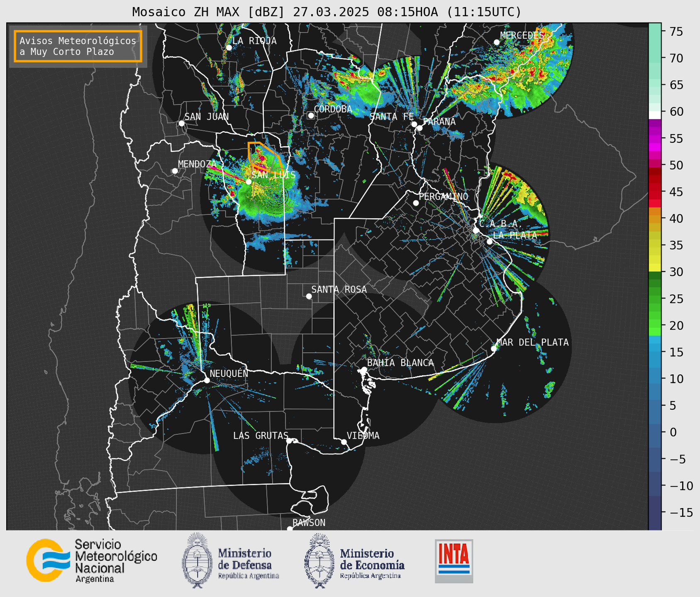Click the RAWSON city label

coord(309,523)
